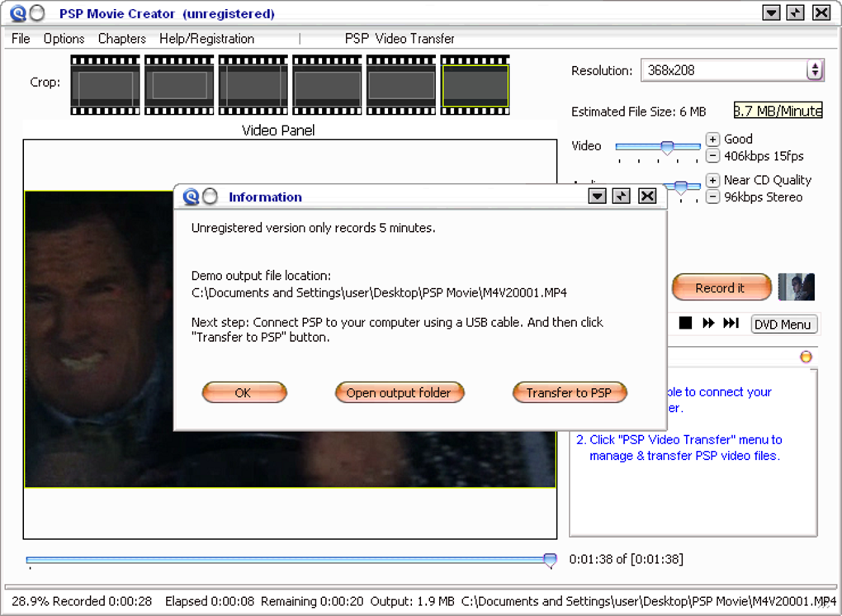Select the third crop preset filmstrip
842x616 pixels.
click(253, 85)
